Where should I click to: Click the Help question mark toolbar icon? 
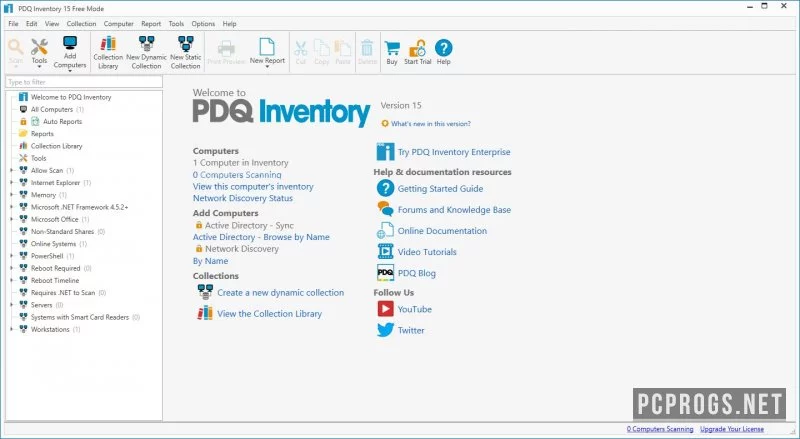443,48
